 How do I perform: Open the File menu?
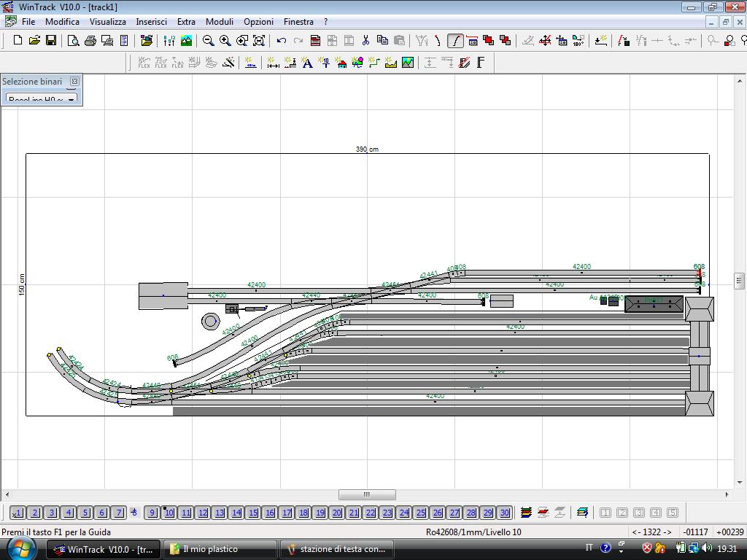28,22
